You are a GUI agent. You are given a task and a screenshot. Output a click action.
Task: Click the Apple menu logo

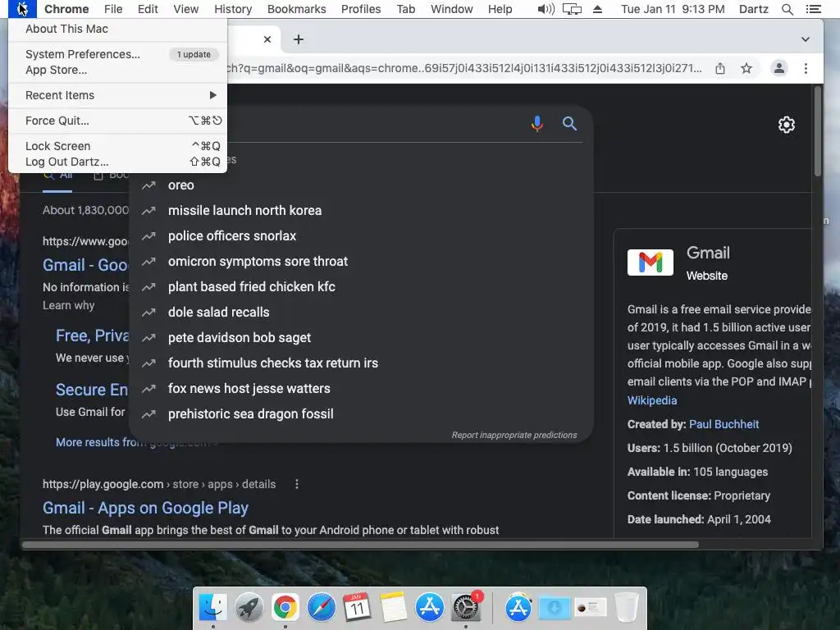pyautogui.click(x=22, y=9)
